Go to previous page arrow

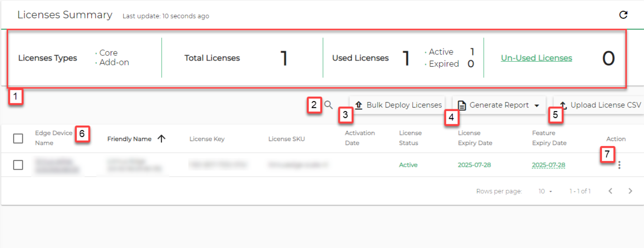(x=610, y=191)
